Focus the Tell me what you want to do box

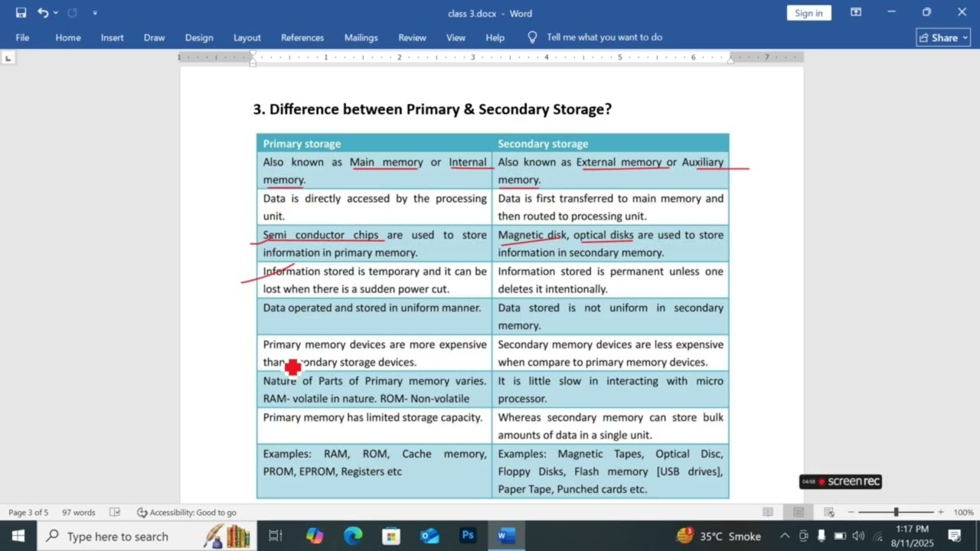click(x=605, y=37)
